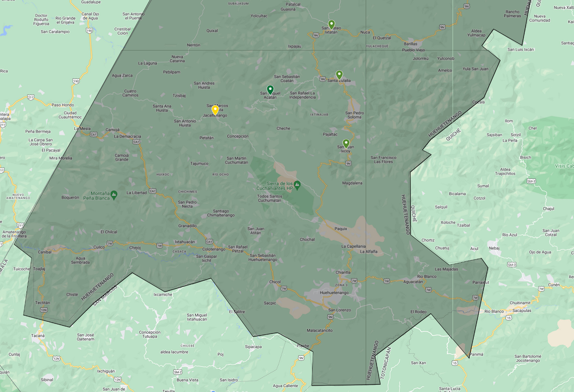Click the QUI-3 road shield near Sumal
Viewport: 574px width, 392px height.
[x=531, y=181]
